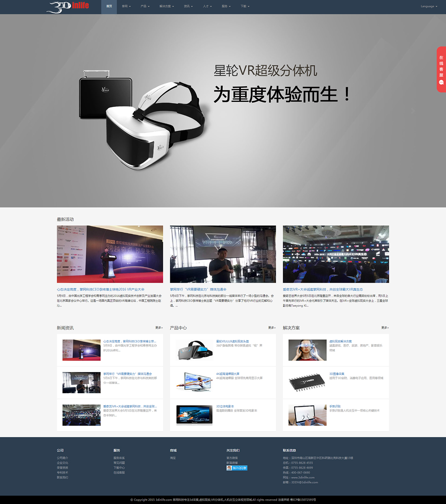Click the 加入QQ群 badge
This screenshot has height=504, width=446.
pyautogui.click(x=237, y=468)
